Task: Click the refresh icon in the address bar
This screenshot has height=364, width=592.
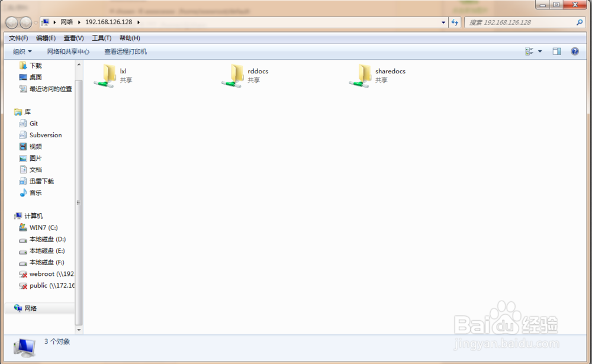Action: coord(454,22)
